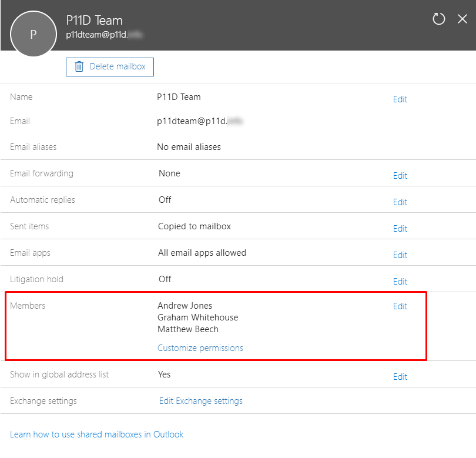Click the P avatar circle for P11D Team
476x458 pixels.
tap(33, 34)
